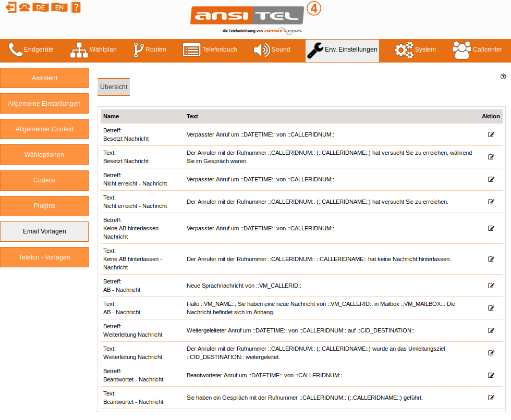
Task: Switch language to English via EN flag
Action: [59, 7]
